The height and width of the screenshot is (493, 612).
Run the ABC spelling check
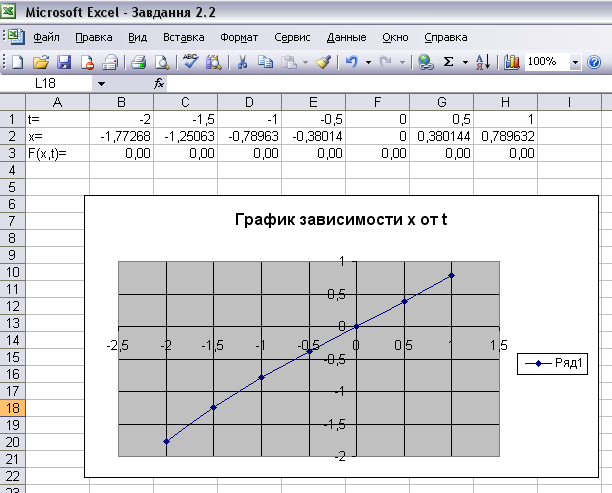pyautogui.click(x=190, y=61)
